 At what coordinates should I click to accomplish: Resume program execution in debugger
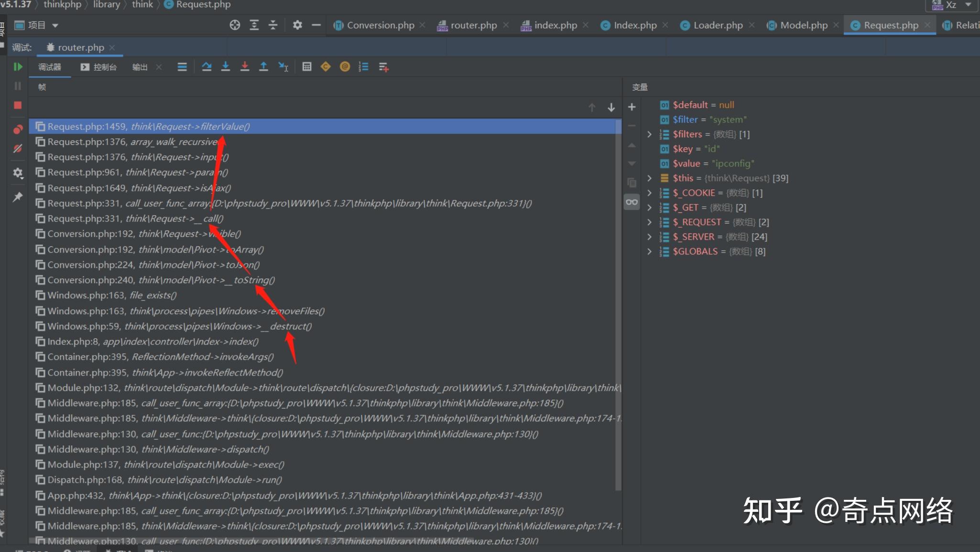(18, 67)
